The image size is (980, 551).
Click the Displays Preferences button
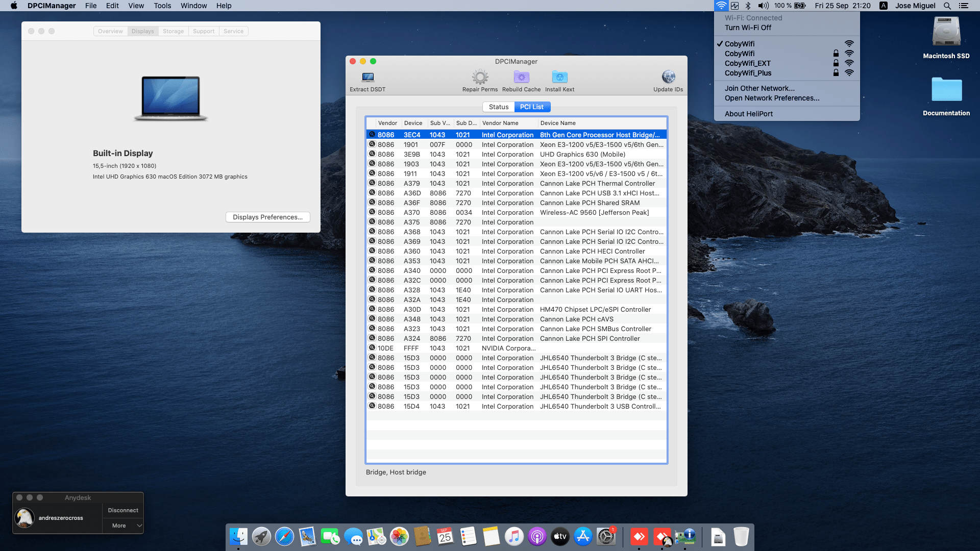pyautogui.click(x=267, y=217)
